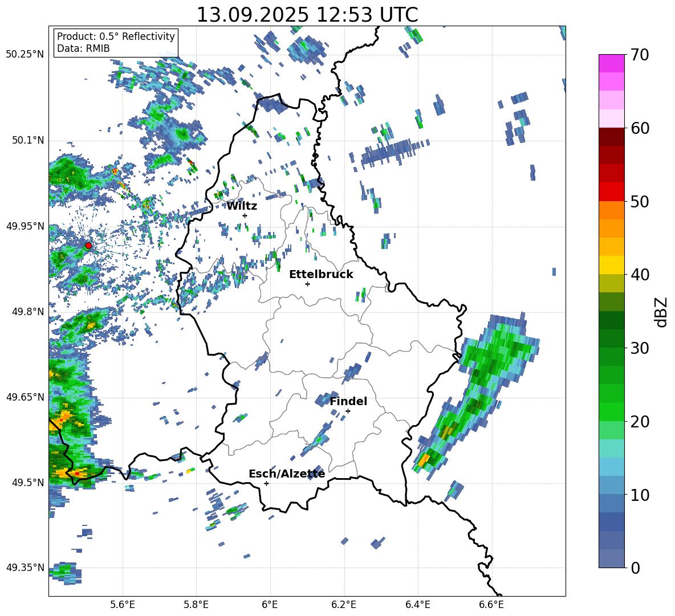Click the red radar site marker dot
This screenshot has width=675, height=616.
(88, 246)
